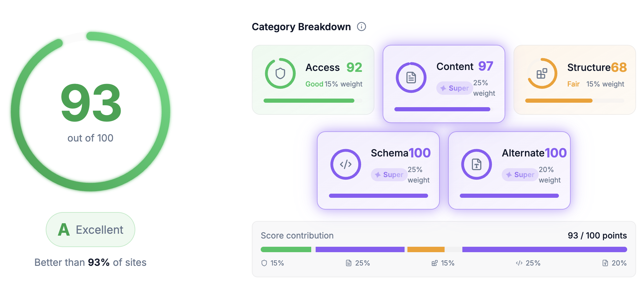
Task: Toggle the Super badge in the Schema card
Action: pyautogui.click(x=389, y=175)
